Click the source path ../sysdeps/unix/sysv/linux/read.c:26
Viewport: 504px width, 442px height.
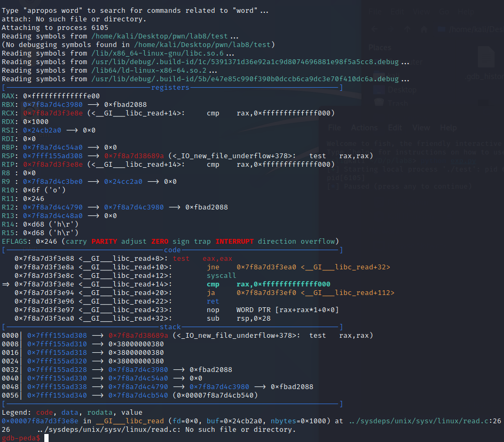(x=425, y=421)
